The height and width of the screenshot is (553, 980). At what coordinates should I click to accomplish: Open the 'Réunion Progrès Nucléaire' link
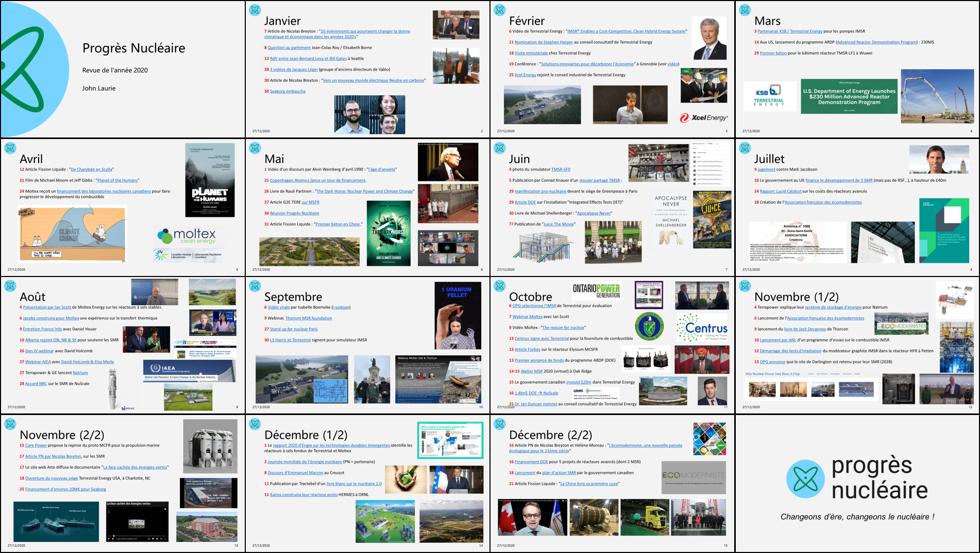(x=294, y=213)
